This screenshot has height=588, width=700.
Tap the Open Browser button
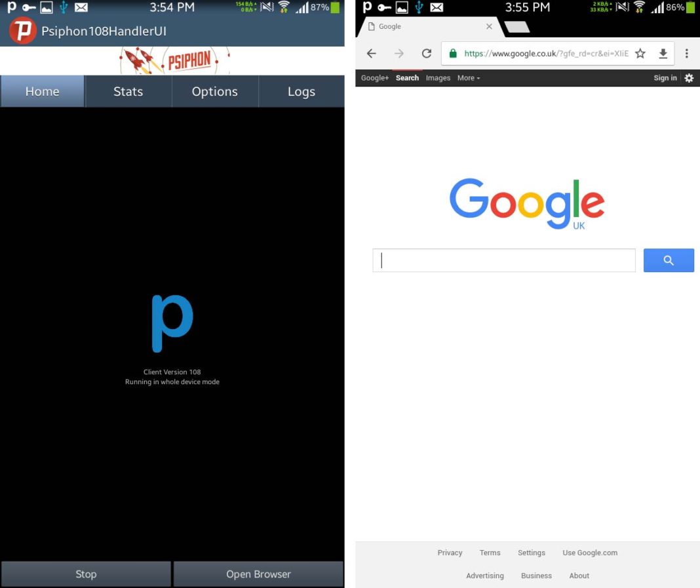(258, 574)
